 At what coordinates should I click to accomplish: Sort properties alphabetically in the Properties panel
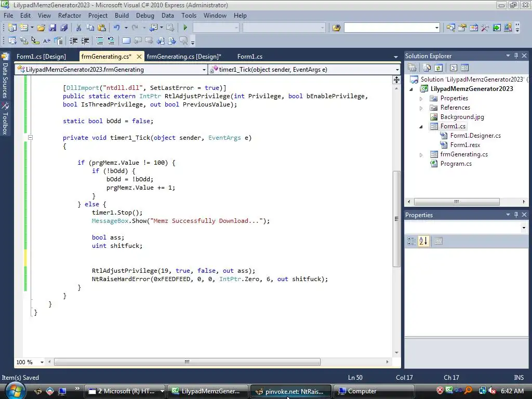[423, 241]
